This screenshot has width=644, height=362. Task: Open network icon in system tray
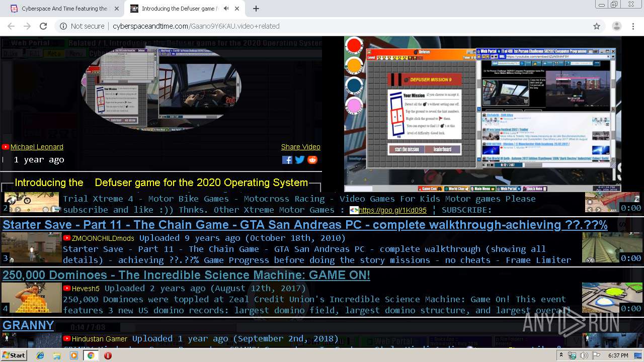[x=572, y=355]
